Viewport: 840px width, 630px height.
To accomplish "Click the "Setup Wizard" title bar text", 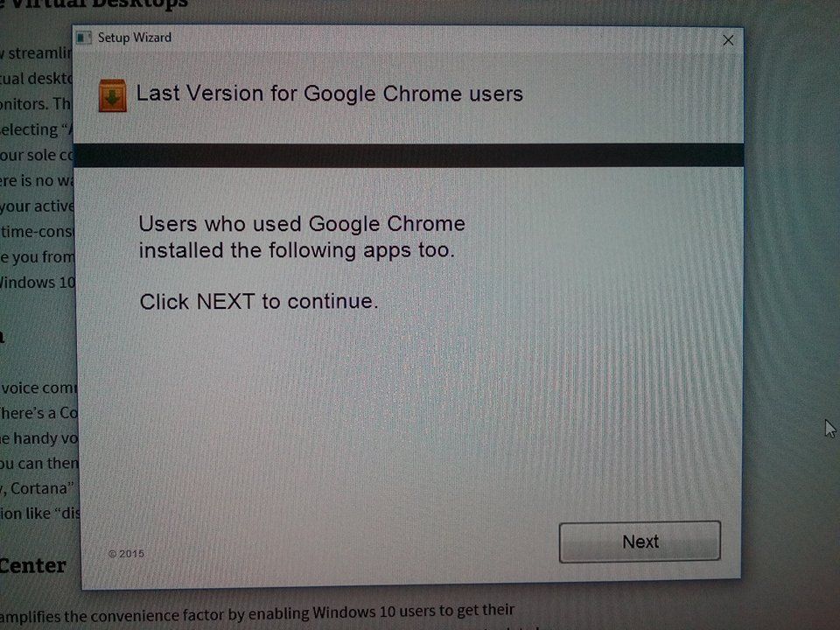I will 135,38.
